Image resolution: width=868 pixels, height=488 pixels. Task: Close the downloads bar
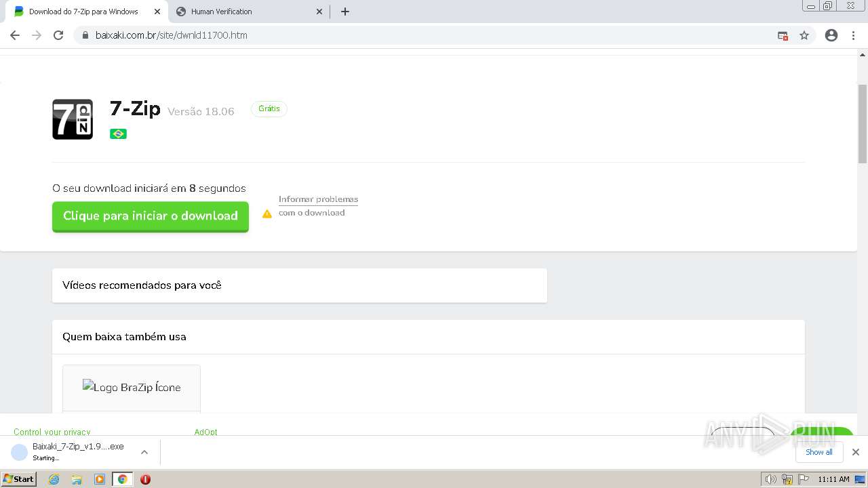tap(856, 452)
